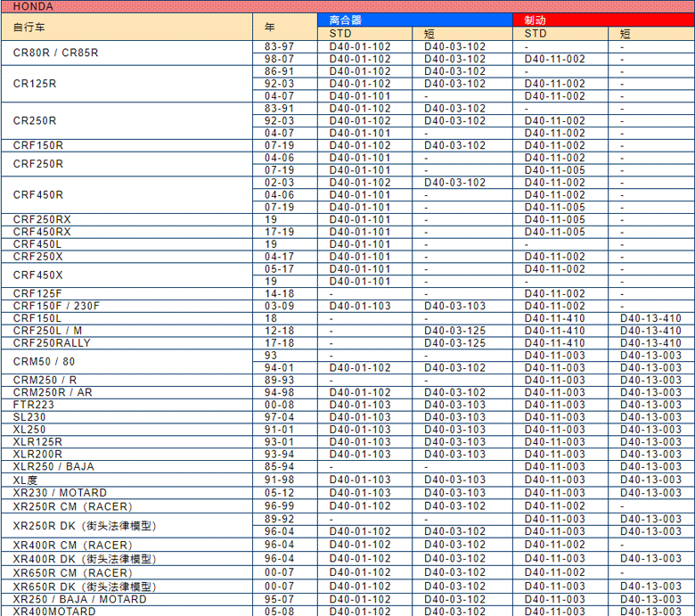Select the CRM250 / R model name
The width and height of the screenshot is (695, 616).
(45, 380)
